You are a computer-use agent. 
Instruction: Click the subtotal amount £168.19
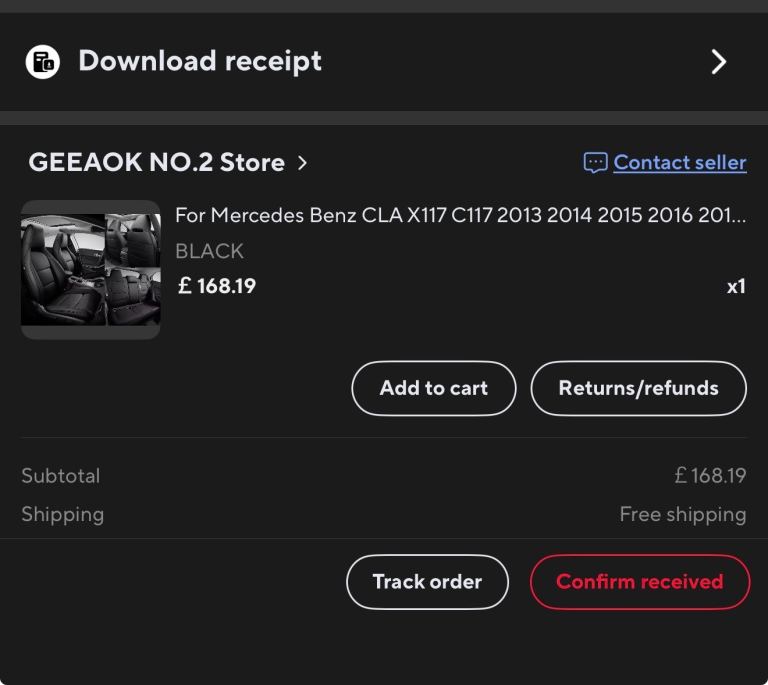(x=710, y=476)
